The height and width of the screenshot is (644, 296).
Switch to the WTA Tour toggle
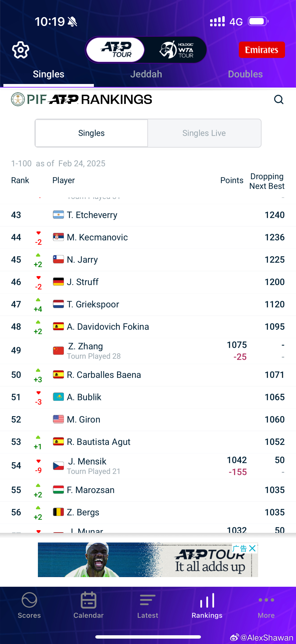click(x=176, y=50)
